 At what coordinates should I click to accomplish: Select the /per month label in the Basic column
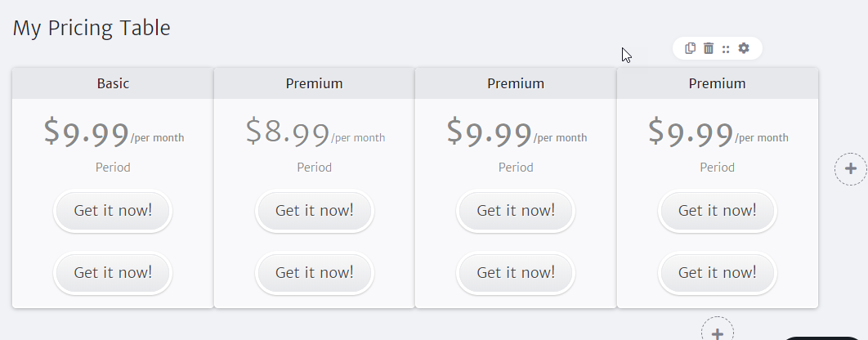tap(157, 138)
